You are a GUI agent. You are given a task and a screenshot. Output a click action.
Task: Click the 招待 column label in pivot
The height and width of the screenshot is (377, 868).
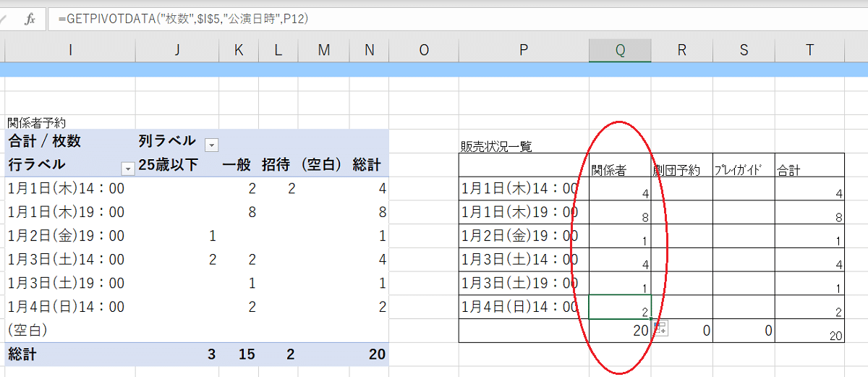coord(277,165)
